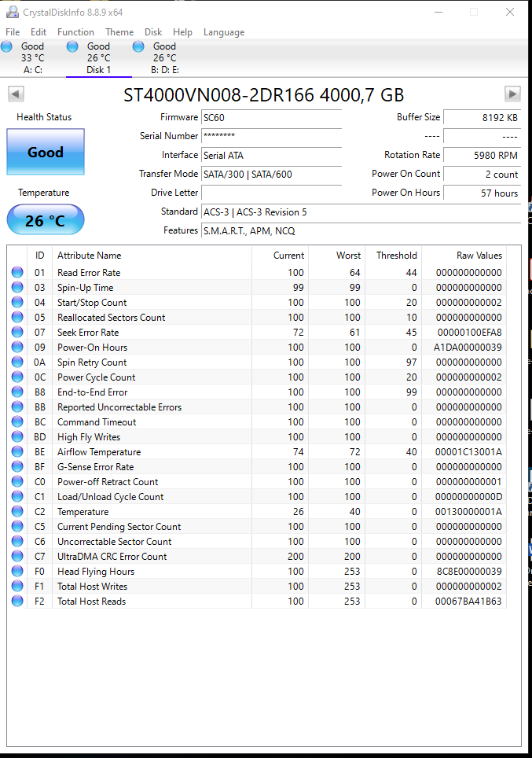Click the status orb of High Fly Writes

click(x=17, y=436)
